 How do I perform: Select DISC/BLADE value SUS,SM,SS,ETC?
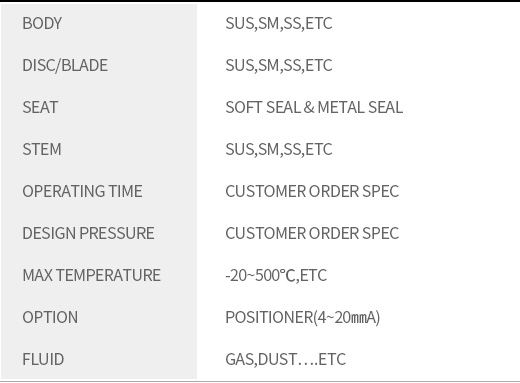pos(279,65)
